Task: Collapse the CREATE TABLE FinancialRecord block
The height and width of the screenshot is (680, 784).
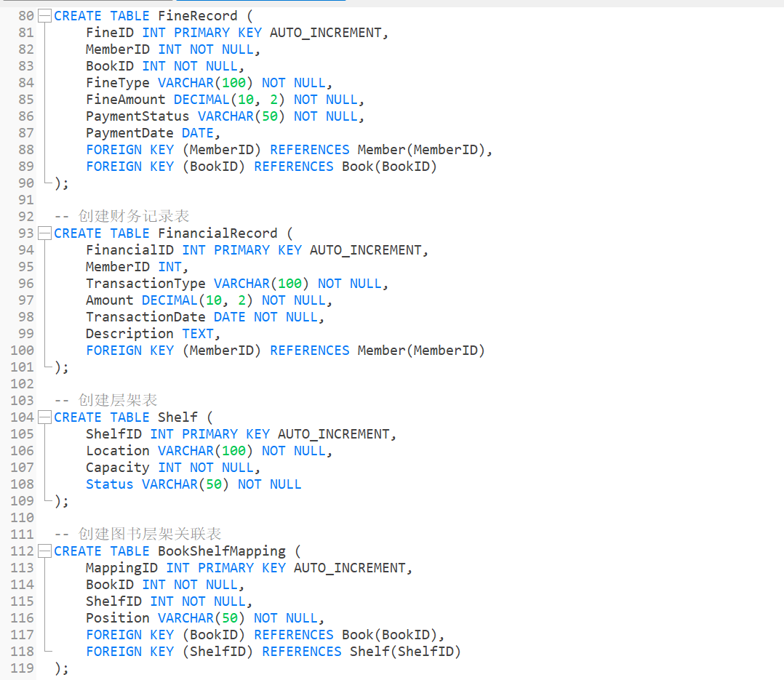Action: [45, 233]
